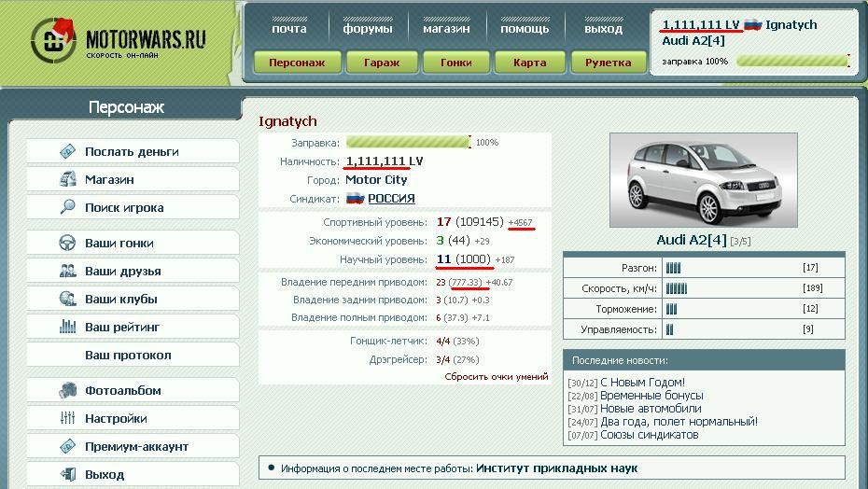Click the Дрэгрейсер skill value 3/4

[x=442, y=360]
